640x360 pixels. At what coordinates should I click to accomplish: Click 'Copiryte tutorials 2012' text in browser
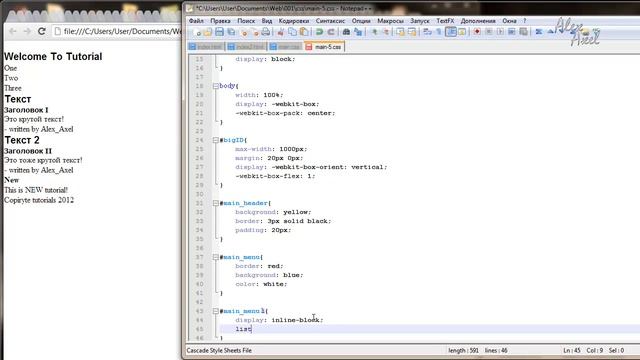39,200
